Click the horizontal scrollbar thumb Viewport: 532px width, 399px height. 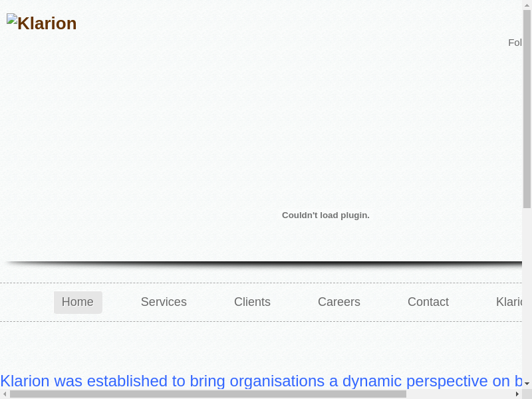pos(207,394)
